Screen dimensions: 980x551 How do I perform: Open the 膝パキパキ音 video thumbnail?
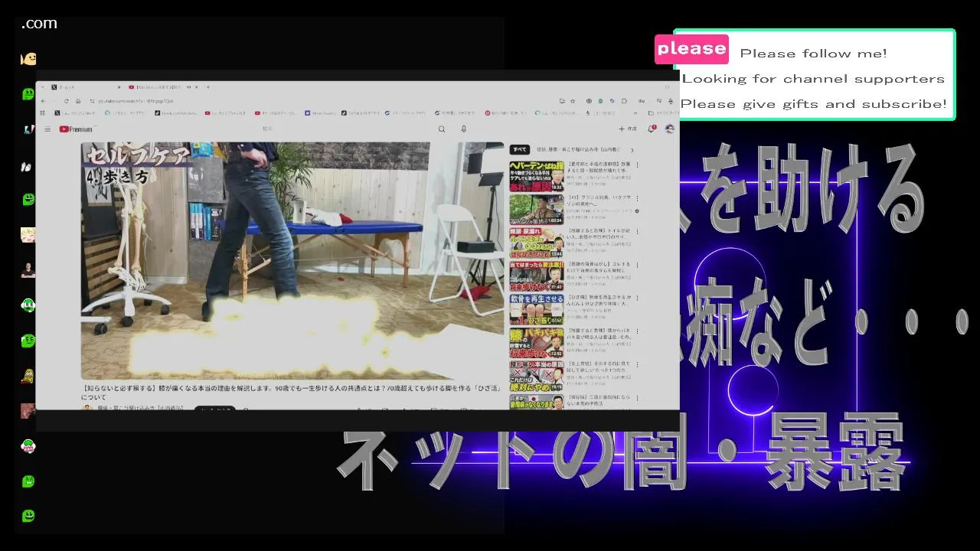[x=537, y=343]
